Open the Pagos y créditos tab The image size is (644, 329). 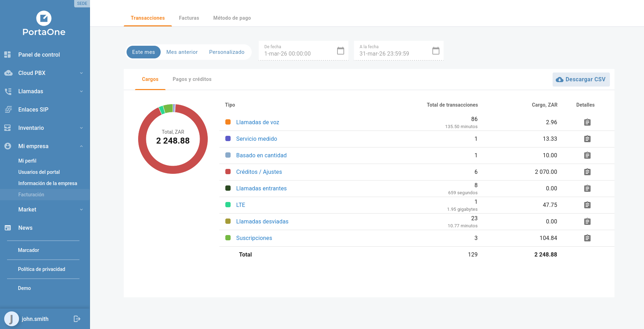[x=192, y=80]
